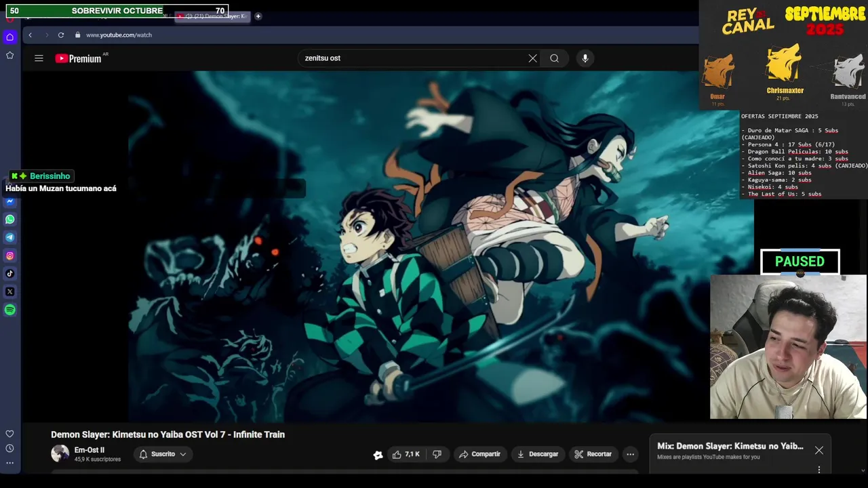Select the www.youtube.com/watch address bar
This screenshot has height=488, width=868.
click(119, 35)
